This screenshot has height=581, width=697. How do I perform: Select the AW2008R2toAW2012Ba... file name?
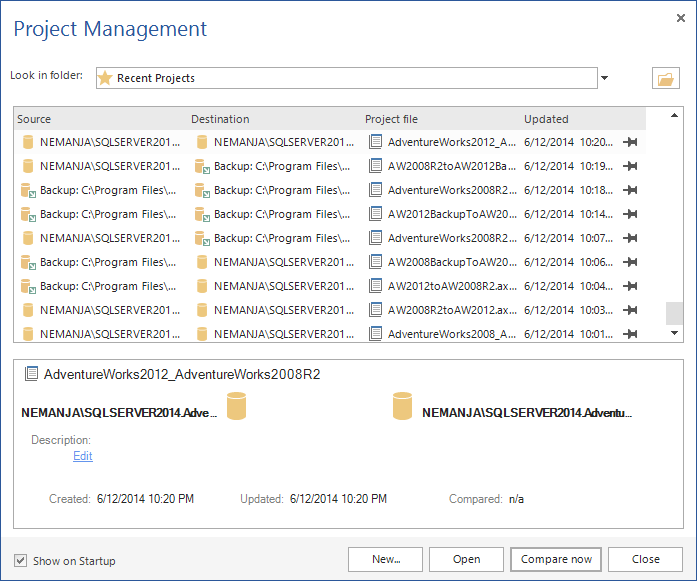click(x=452, y=166)
